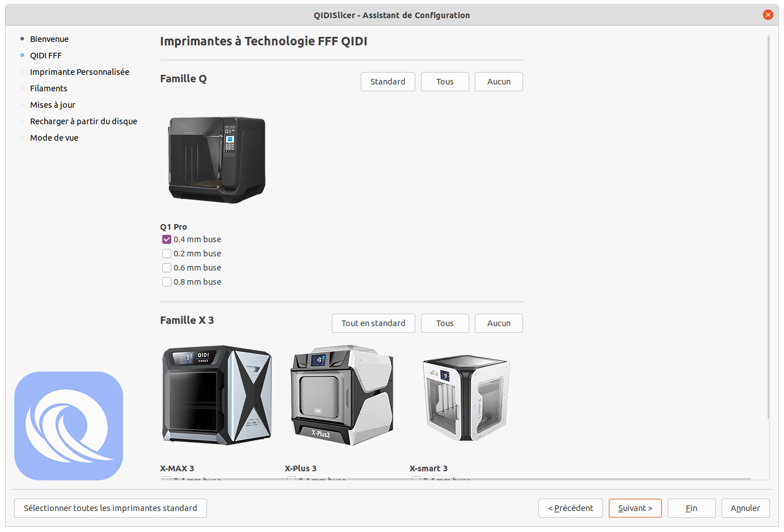The image size is (784, 532).
Task: Click the Famille Q heading
Action: tap(183, 79)
